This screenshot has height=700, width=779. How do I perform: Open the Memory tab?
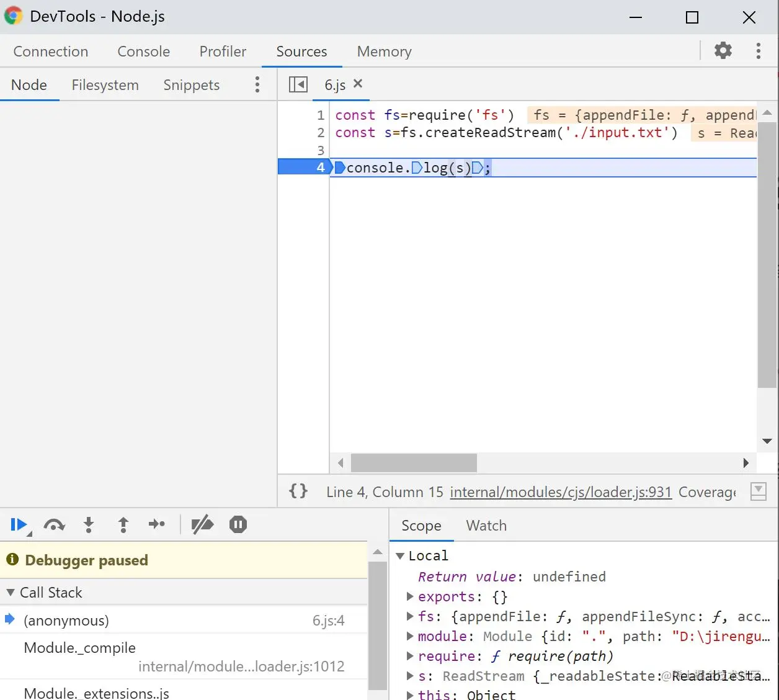pyautogui.click(x=384, y=52)
